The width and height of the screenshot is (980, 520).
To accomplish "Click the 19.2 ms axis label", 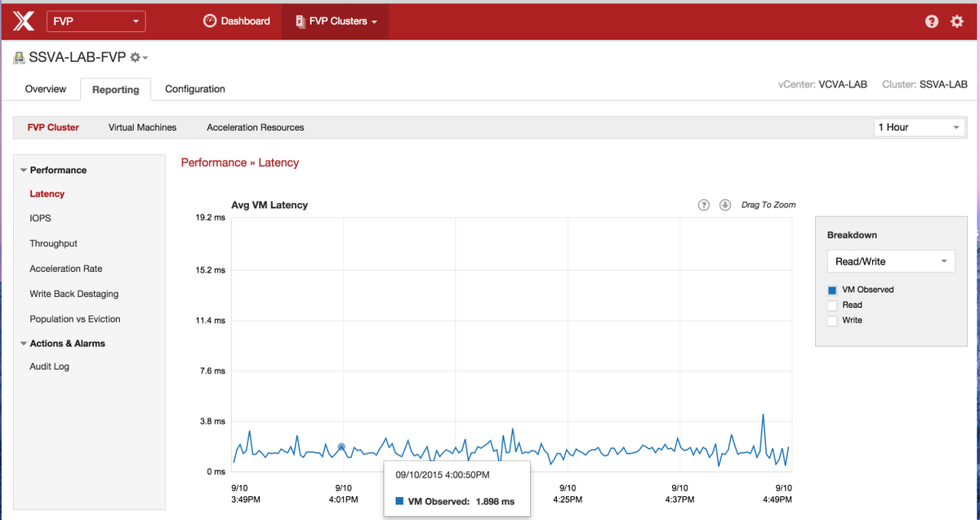I will click(x=211, y=218).
